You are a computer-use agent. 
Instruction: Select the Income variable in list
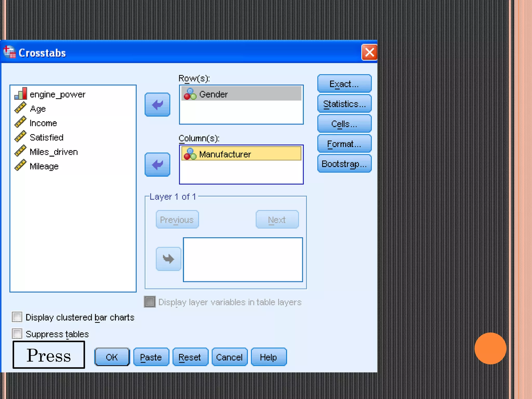43,123
